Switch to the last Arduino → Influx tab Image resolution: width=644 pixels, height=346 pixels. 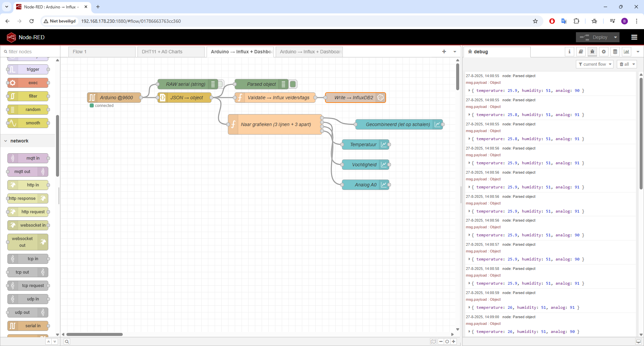point(309,52)
